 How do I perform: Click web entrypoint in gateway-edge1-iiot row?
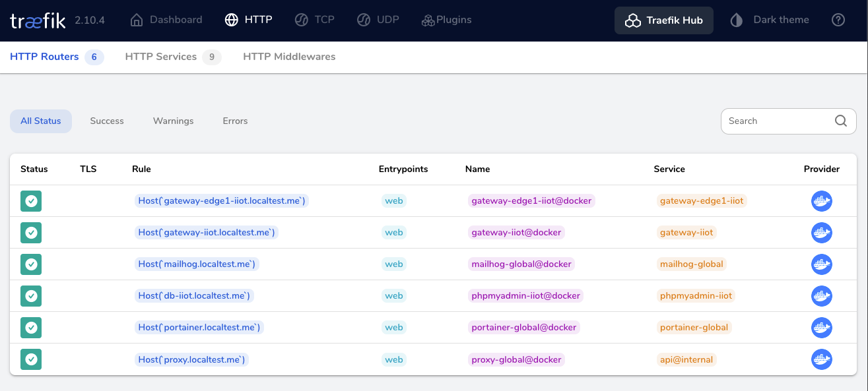pos(394,200)
